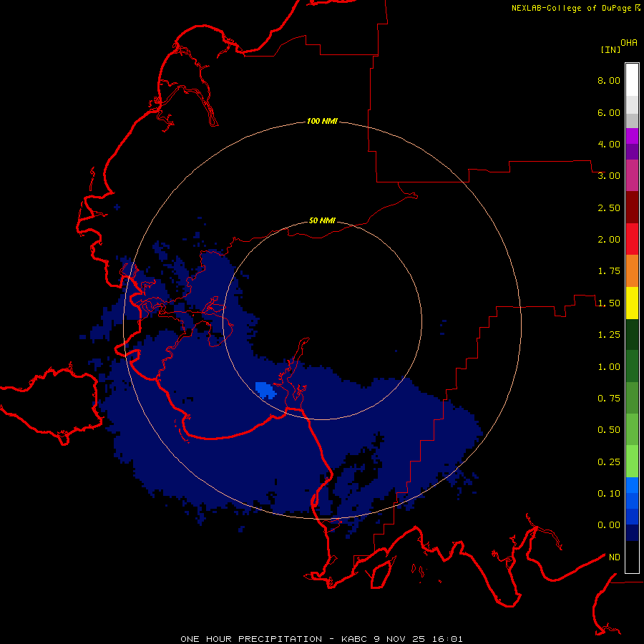Select the pink swatch near 3.00
The height and width of the screenshot is (644, 644).
click(632, 175)
